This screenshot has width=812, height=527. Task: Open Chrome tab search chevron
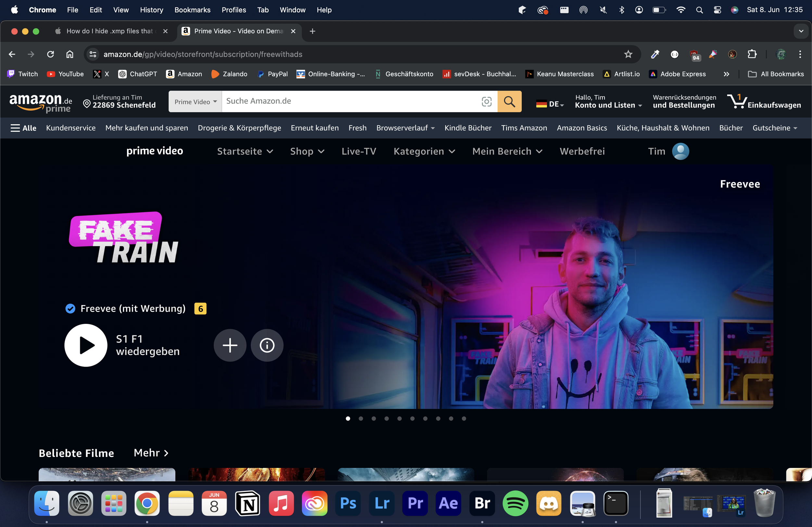801,31
